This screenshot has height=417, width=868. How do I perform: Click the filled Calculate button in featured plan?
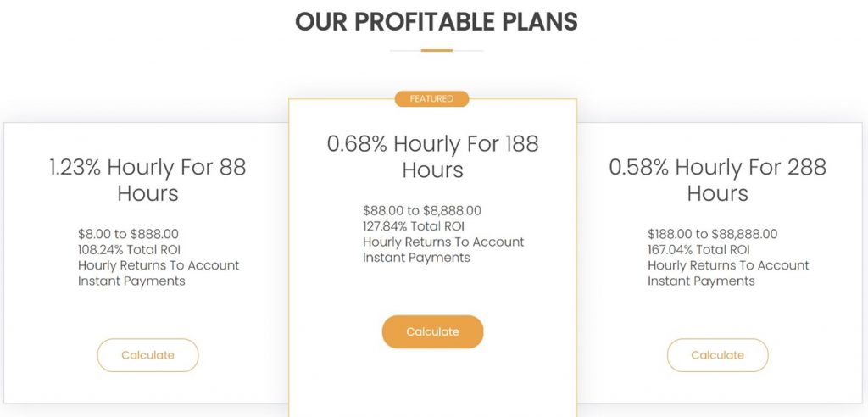click(432, 331)
